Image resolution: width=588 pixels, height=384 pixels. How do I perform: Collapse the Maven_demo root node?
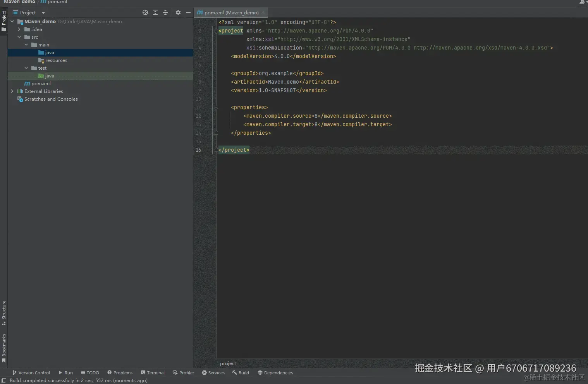coord(12,22)
